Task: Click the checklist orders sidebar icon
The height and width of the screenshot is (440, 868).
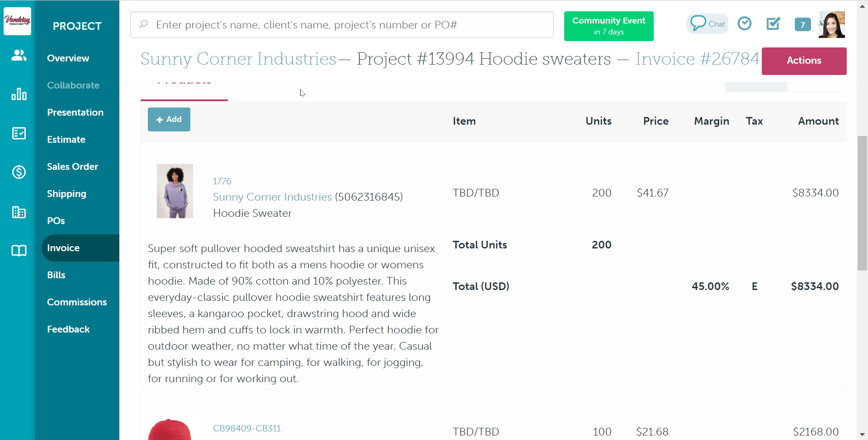Action: 19,133
